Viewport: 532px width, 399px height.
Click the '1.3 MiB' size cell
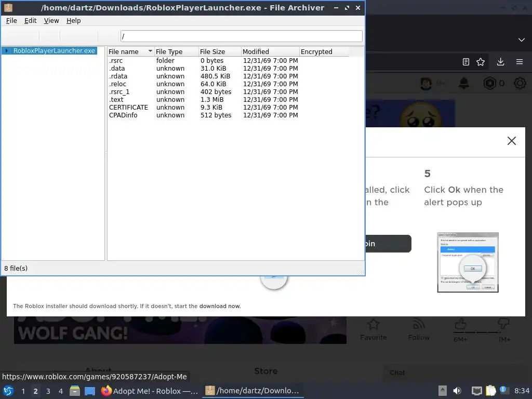point(212,99)
